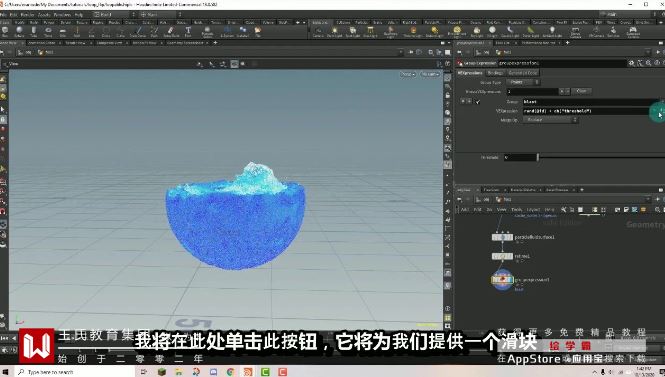Toggle the viewport lock icon on right toolbar

pos(447,95)
